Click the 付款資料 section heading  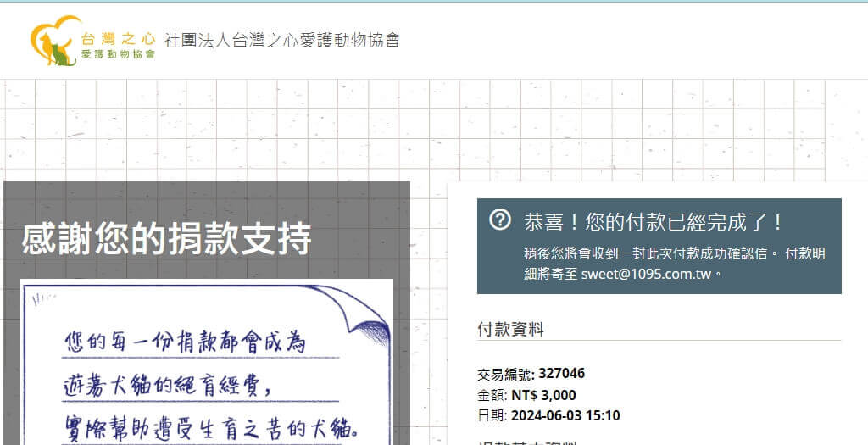point(510,329)
